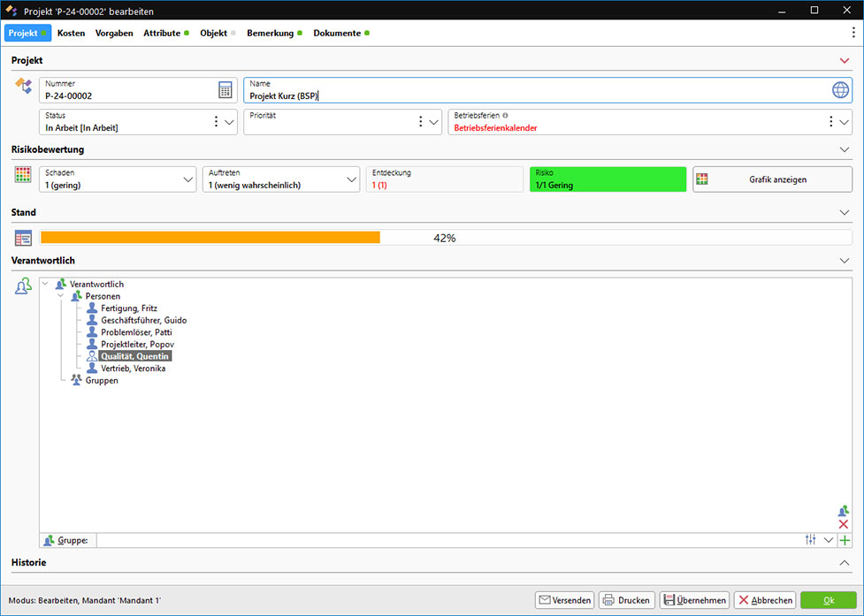Screen dimensions: 864x616
Task: Click the assign person icon above red X
Action: click(843, 510)
